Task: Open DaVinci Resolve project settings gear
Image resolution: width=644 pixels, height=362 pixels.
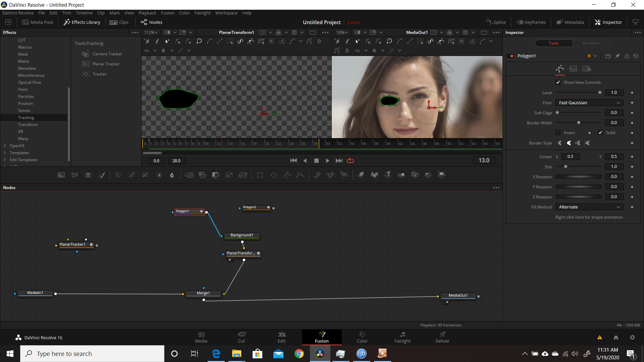Action: [x=632, y=338]
